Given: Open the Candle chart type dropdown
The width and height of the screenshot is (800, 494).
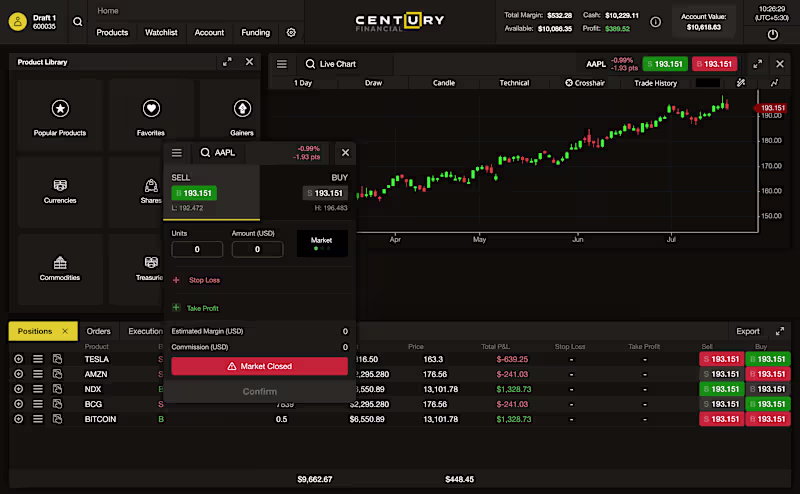Looking at the screenshot, I should pos(444,83).
